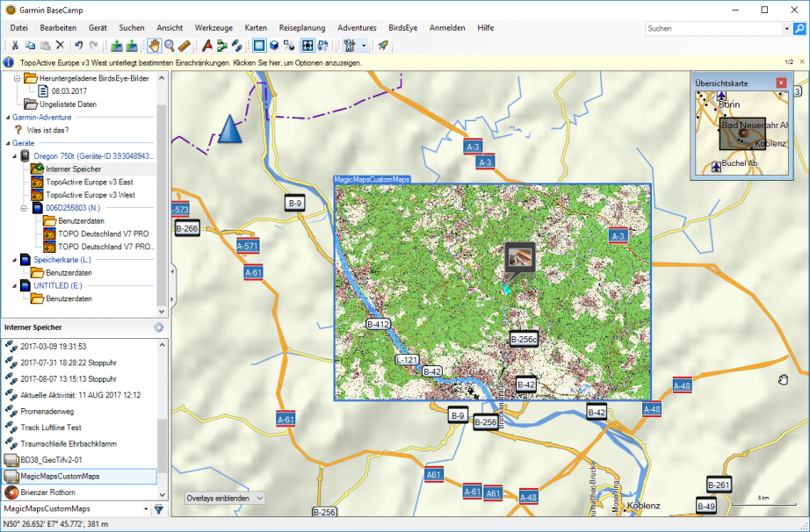
Task: Click the filter funnel icon
Action: pyautogui.click(x=159, y=509)
